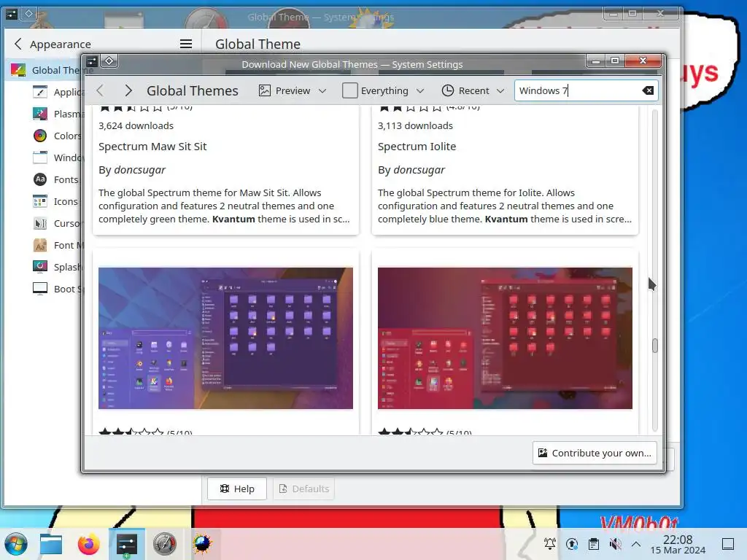Click 3,113 downloads text

coord(415,125)
